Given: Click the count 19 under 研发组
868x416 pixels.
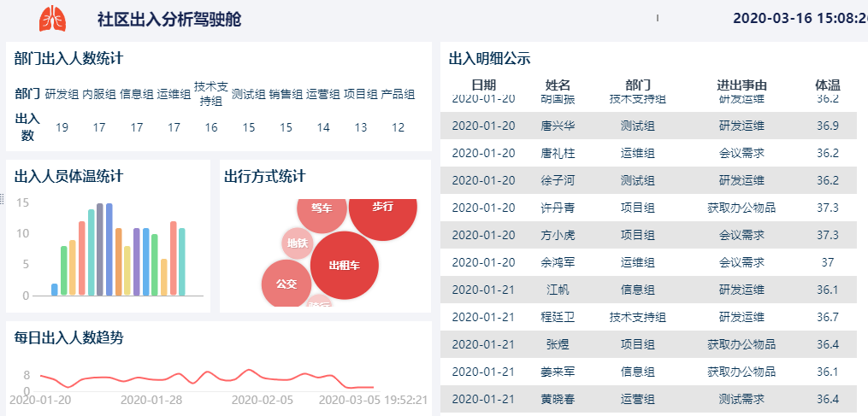Looking at the screenshot, I should [62, 128].
